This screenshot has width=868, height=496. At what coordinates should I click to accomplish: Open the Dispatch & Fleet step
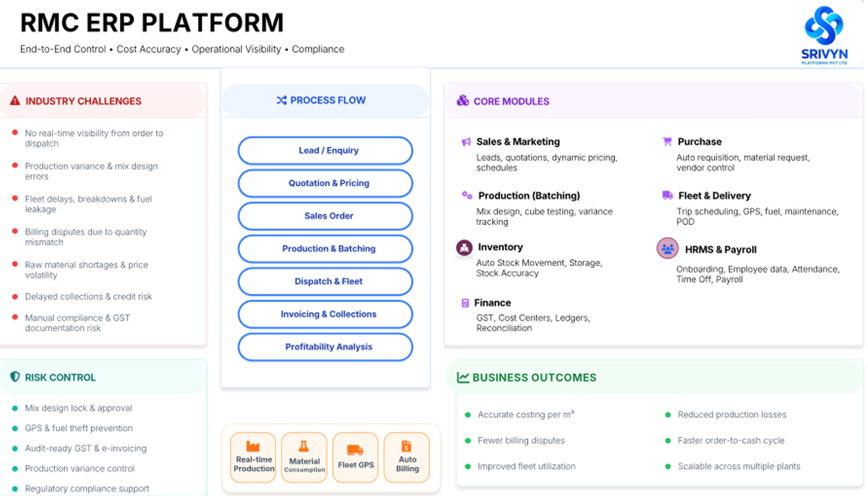click(x=325, y=281)
